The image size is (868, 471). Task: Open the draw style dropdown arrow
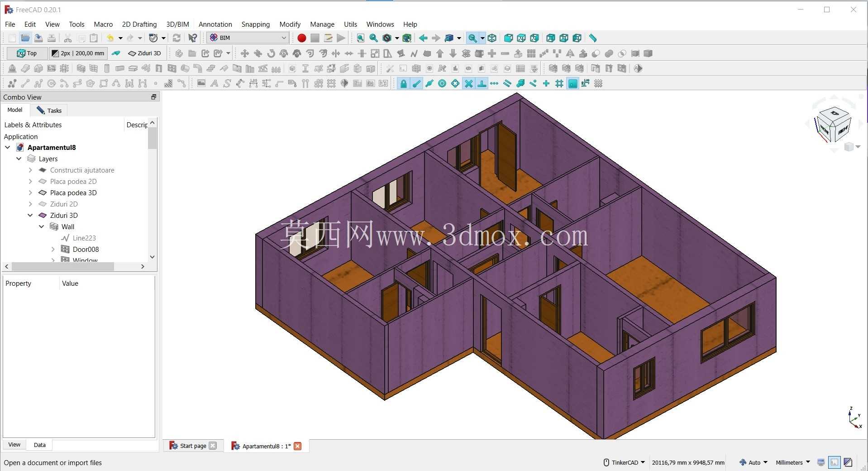(x=397, y=38)
